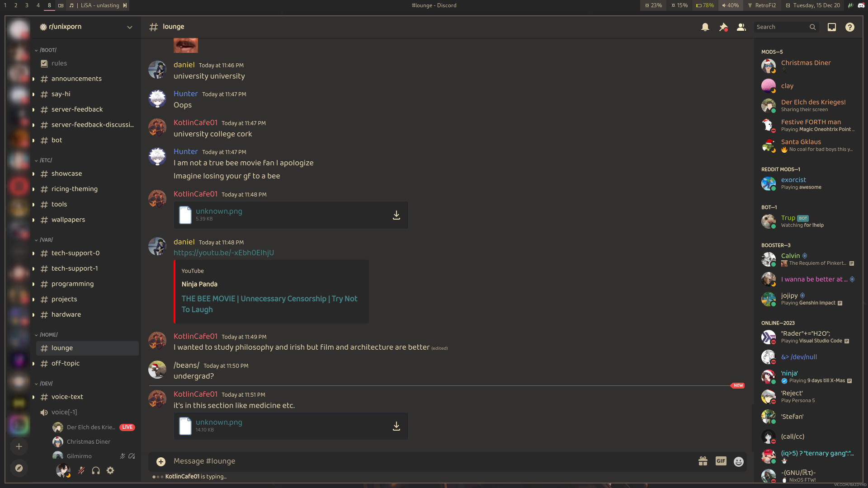This screenshot has height=488, width=868.
Task: Click the volume 40% indicator in the status bar
Action: point(730,5)
